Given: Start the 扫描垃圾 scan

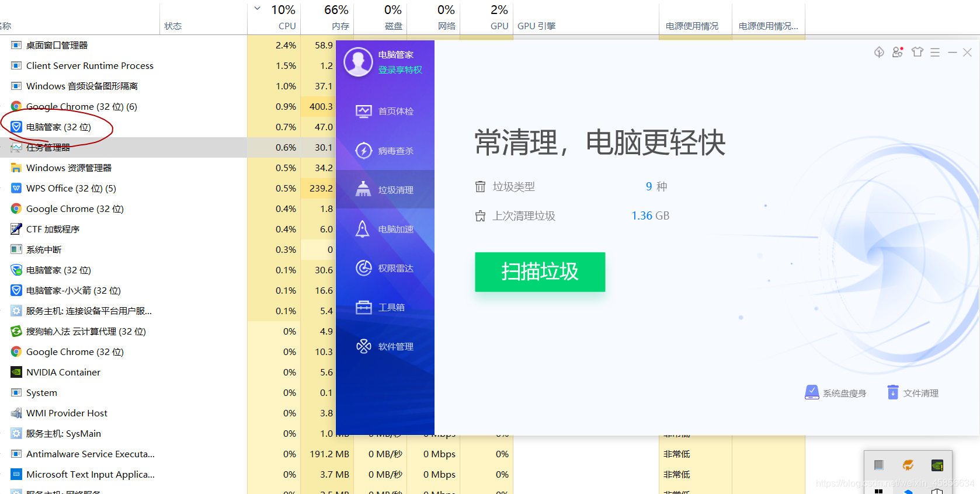Looking at the screenshot, I should click(540, 272).
